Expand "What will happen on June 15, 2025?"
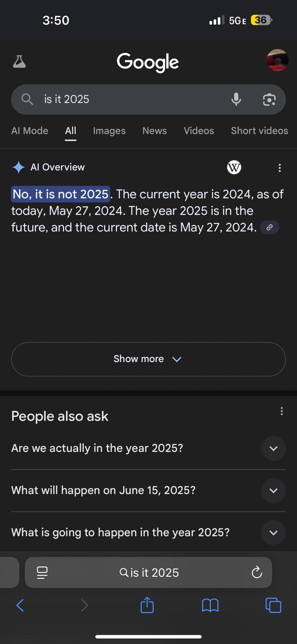 (x=273, y=490)
